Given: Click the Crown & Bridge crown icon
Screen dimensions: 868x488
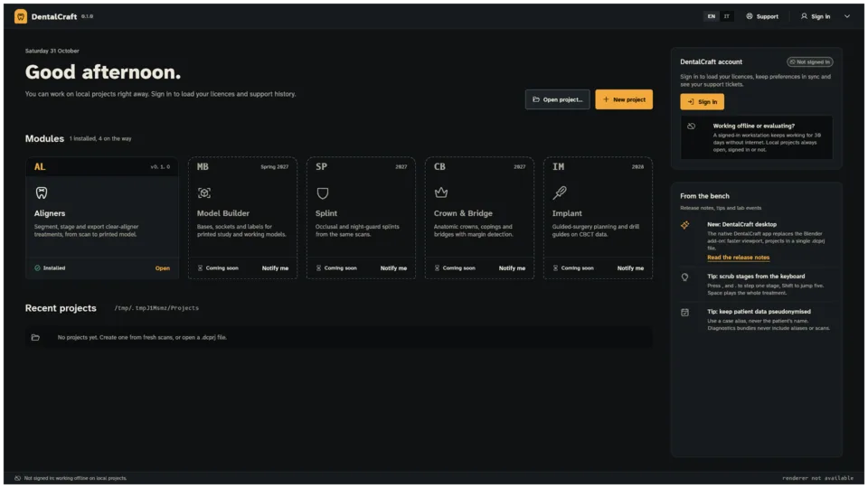Looking at the screenshot, I should [441, 192].
